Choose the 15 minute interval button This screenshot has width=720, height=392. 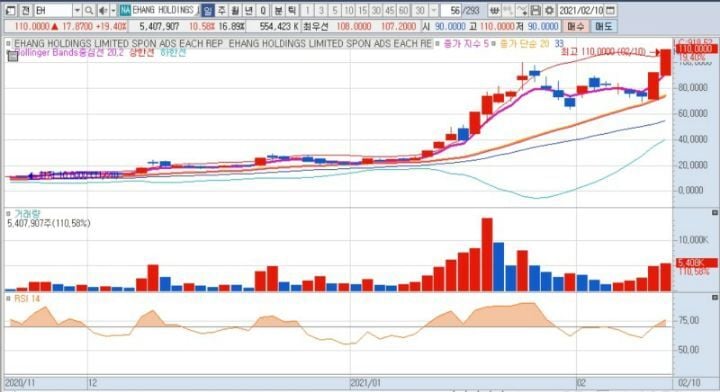point(362,10)
